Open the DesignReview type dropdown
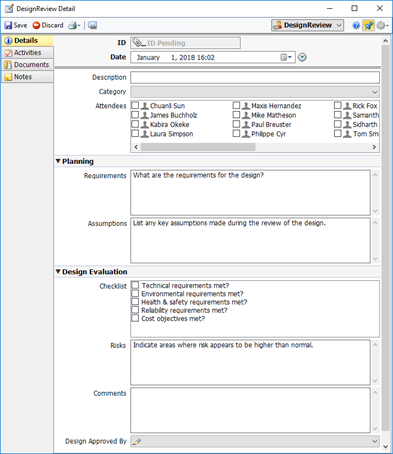Screen dimensions: 393x454 (x=307, y=25)
